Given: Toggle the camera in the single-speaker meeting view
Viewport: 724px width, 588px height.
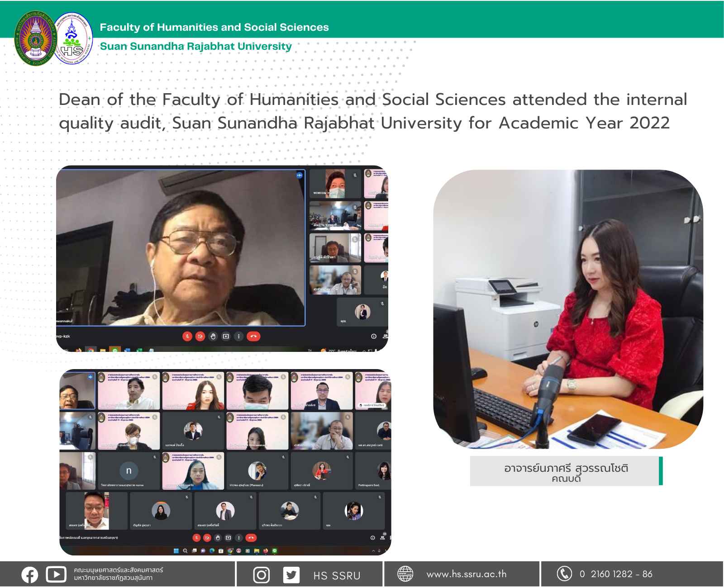Looking at the screenshot, I should (x=200, y=337).
